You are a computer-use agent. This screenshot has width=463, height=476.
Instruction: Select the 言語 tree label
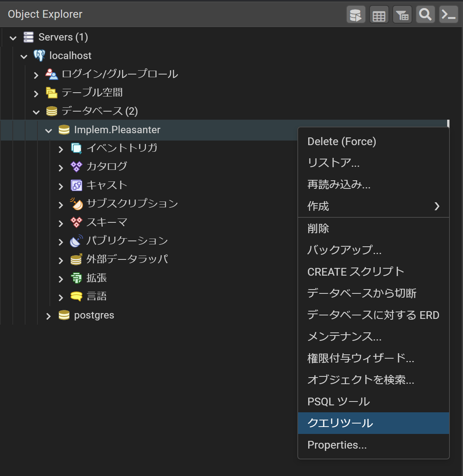point(97,296)
